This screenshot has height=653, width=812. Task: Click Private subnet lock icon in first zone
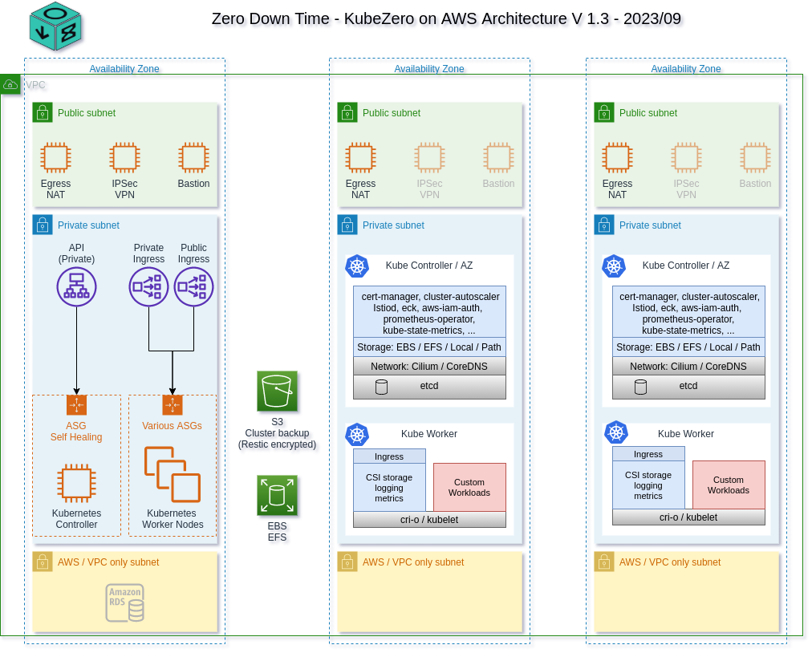click(x=43, y=225)
